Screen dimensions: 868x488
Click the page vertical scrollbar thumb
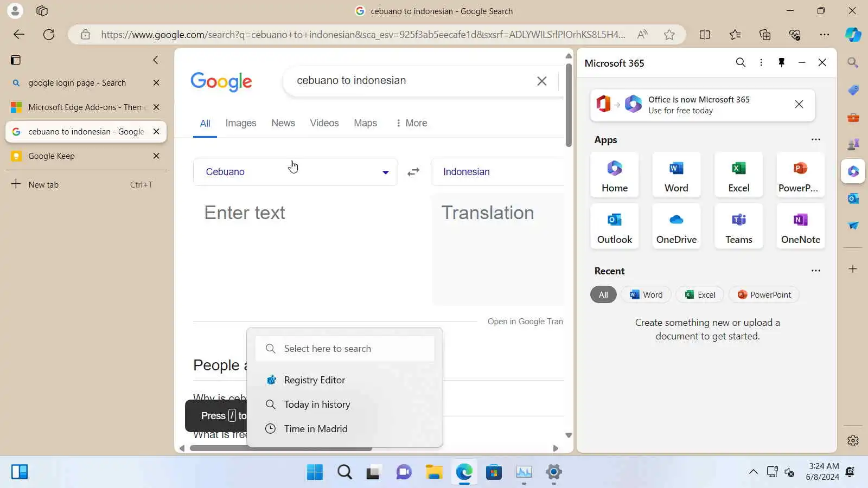click(569, 105)
